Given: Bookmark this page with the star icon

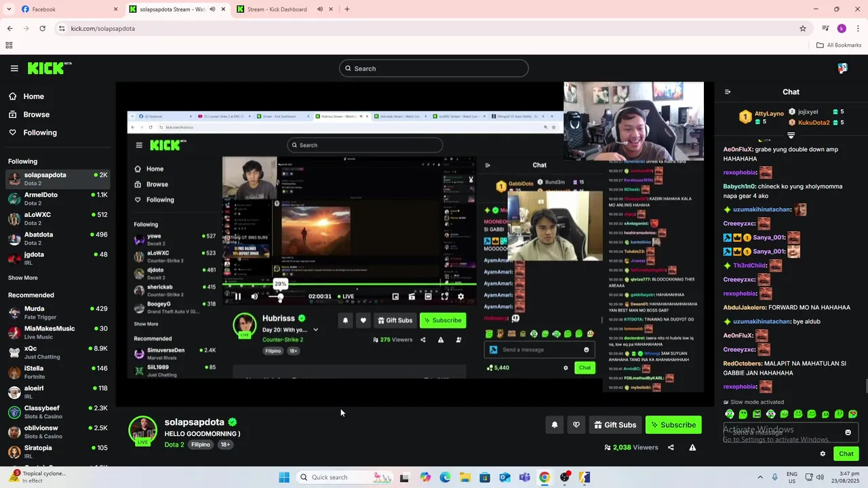Looking at the screenshot, I should pyautogui.click(x=803, y=28).
